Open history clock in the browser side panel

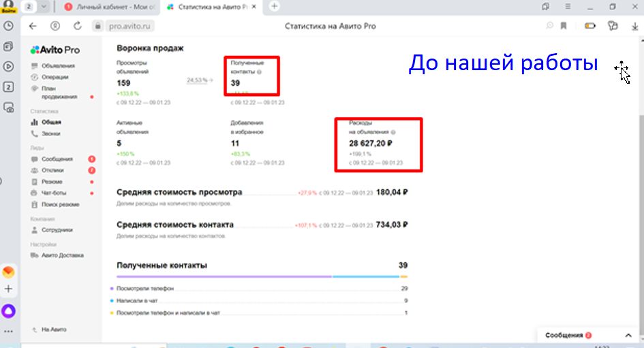click(x=8, y=26)
